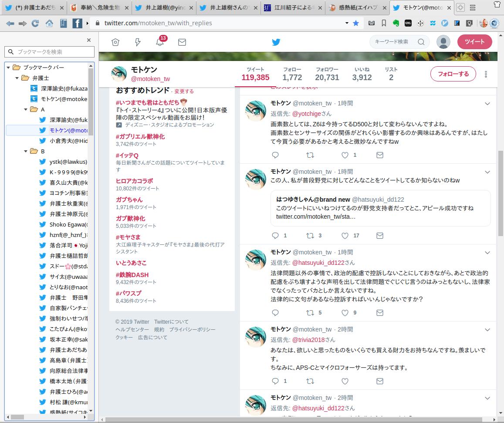This screenshot has height=423, width=504.
Task: Reply to the tweet quoting はつゆきしゃん
Action: 275,236
